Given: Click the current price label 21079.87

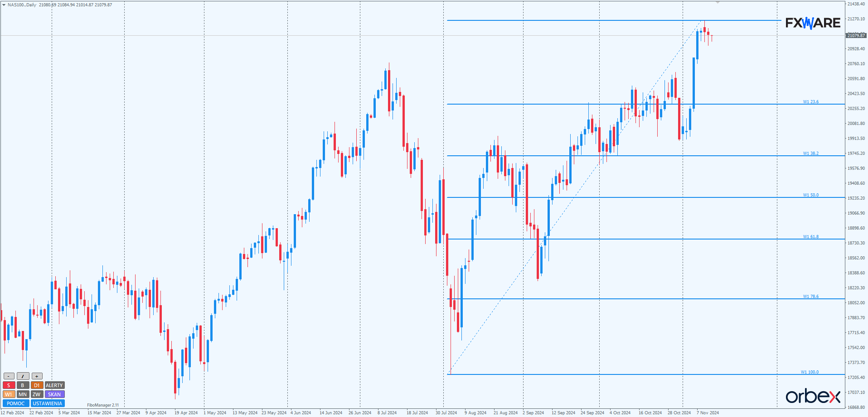Looking at the screenshot, I should pos(856,35).
